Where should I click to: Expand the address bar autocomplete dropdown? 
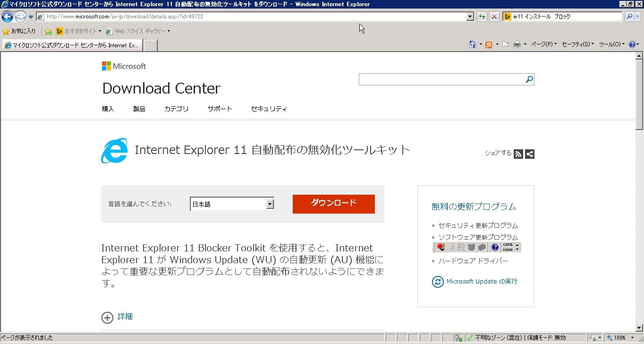[470, 17]
